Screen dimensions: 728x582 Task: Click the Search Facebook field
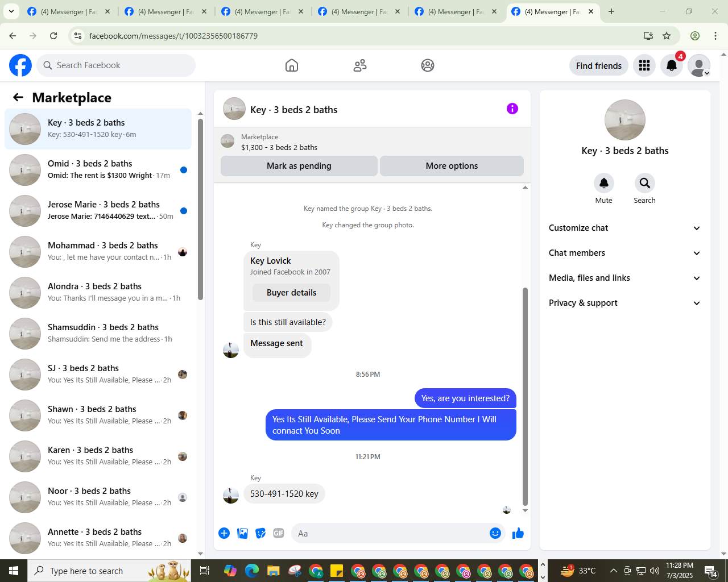[116, 65]
